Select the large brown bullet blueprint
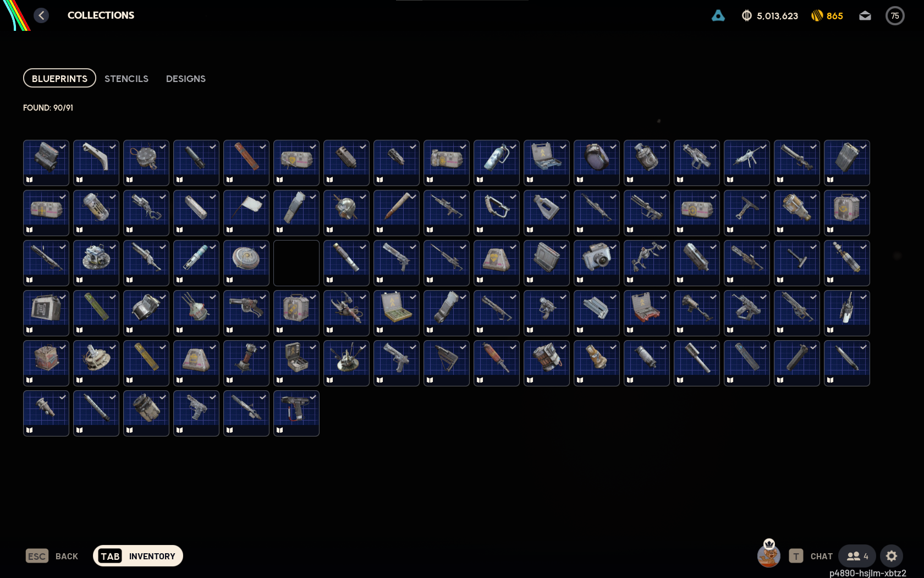 tap(397, 213)
